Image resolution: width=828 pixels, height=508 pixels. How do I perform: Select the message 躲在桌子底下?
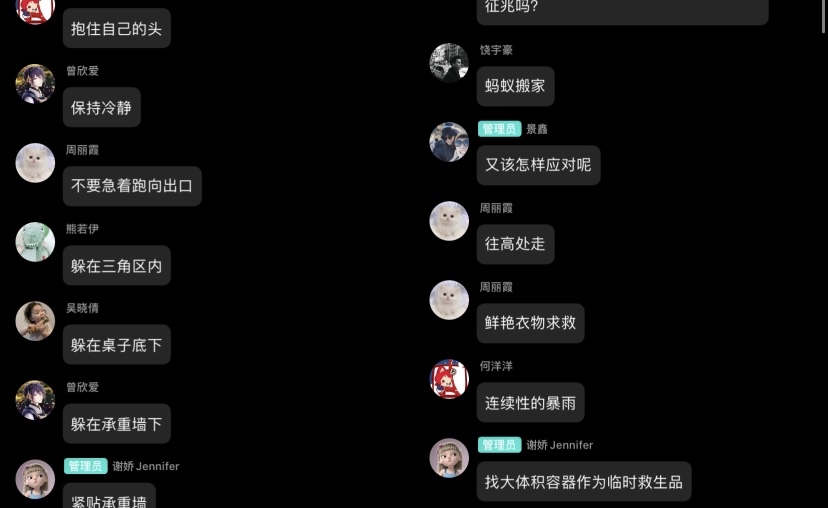click(117, 345)
